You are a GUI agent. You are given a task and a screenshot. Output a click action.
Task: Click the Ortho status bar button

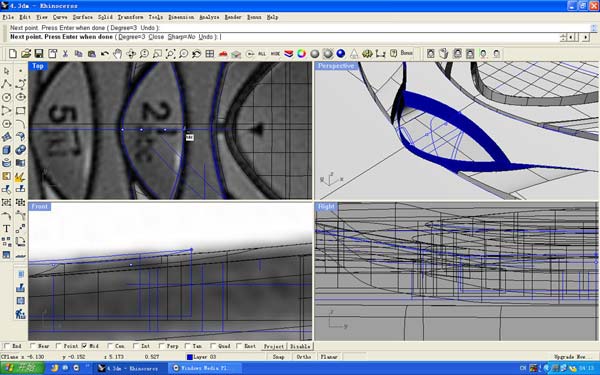(304, 357)
